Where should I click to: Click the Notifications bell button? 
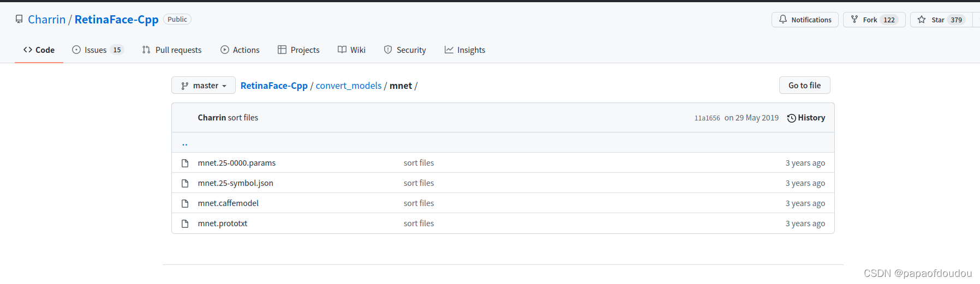click(x=805, y=20)
